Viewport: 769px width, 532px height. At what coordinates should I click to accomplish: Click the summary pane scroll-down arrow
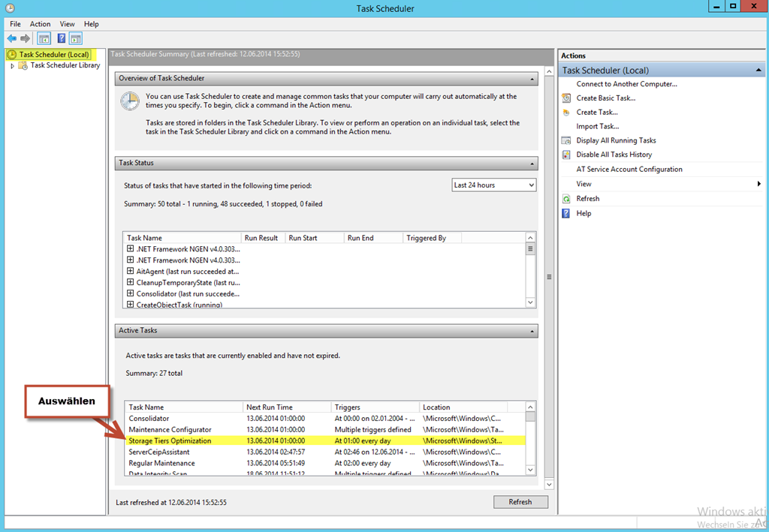click(x=549, y=484)
